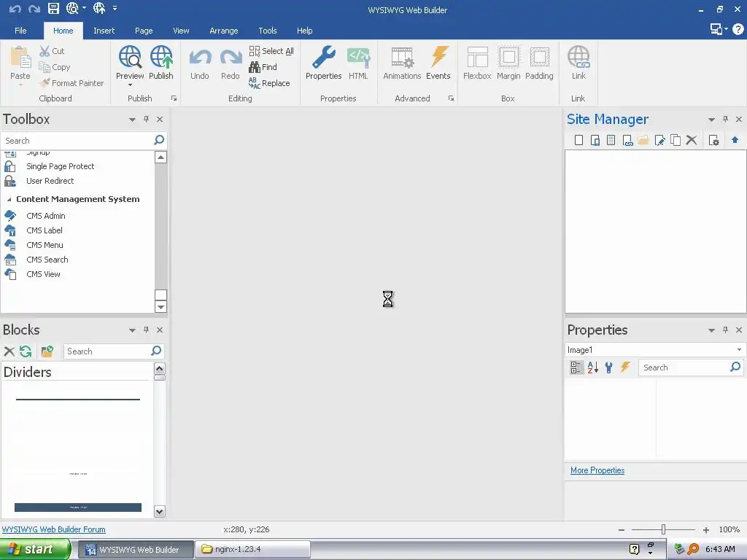
Task: Open the HTML editor button
Action: tap(358, 63)
